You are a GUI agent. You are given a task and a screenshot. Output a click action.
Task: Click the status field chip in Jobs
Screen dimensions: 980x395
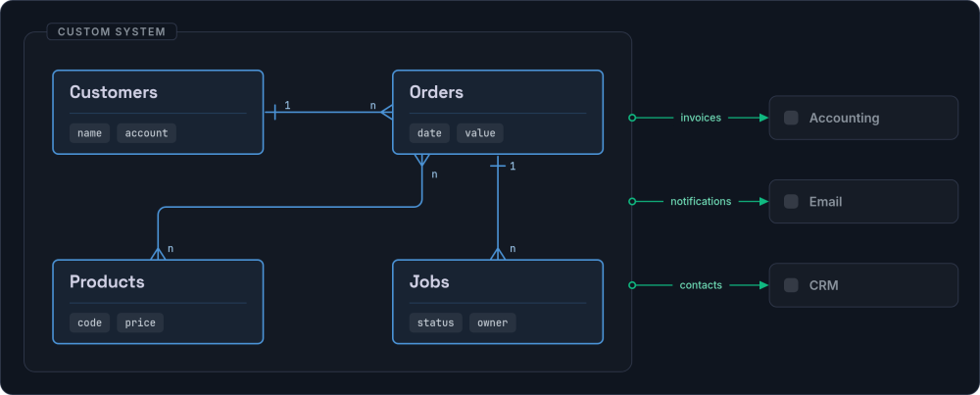click(x=436, y=322)
